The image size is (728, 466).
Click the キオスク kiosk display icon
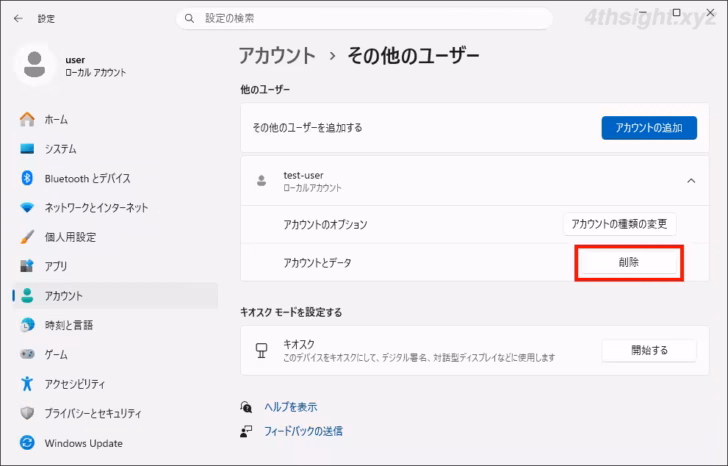261,350
